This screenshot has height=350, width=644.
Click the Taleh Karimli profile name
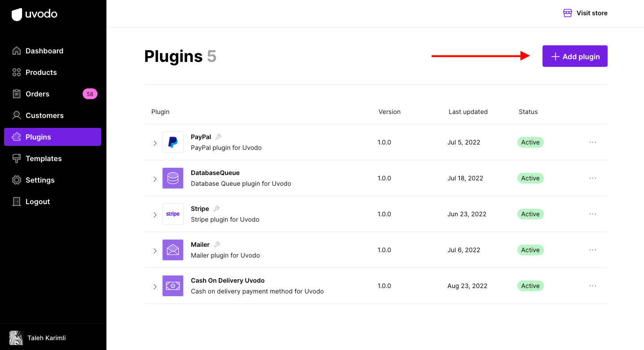click(x=47, y=338)
